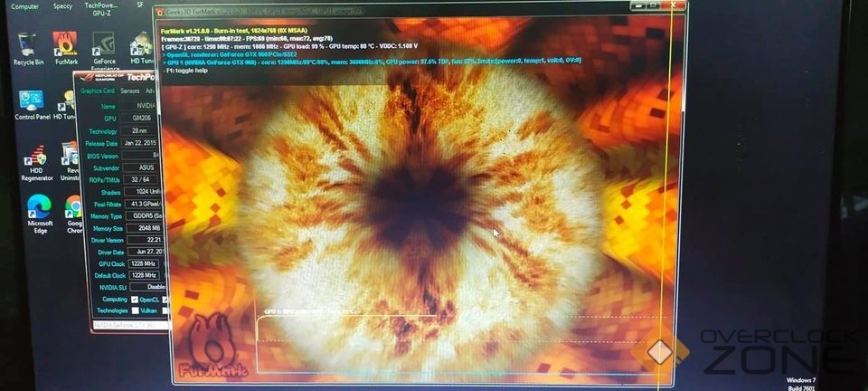The width and height of the screenshot is (868, 391).
Task: Click the 'GPU 1 (NVIDIA GeForce GTX 960)' power line
Action: (x=373, y=61)
